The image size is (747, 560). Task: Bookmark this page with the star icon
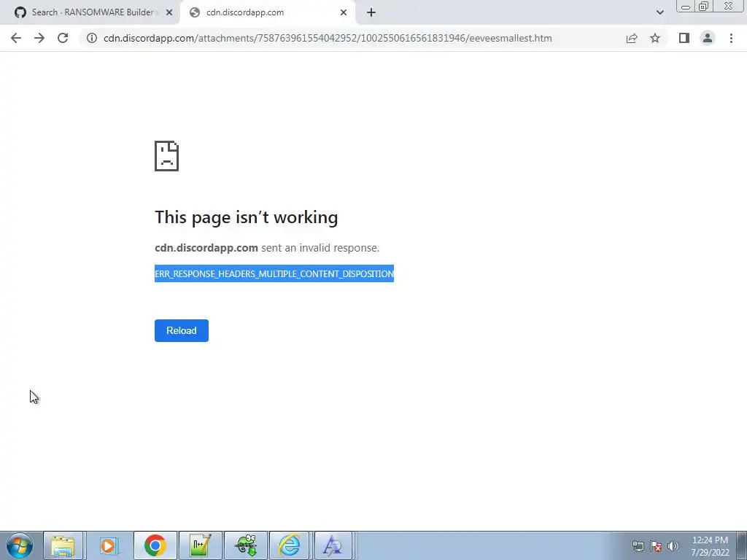tap(655, 38)
